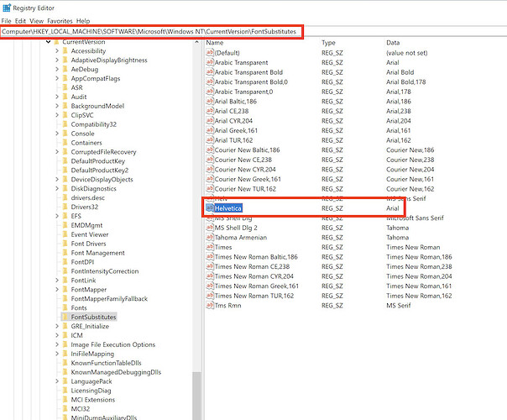507x420 pixels.
Task: Click the Arial CE,238 value icon
Action: click(x=210, y=111)
